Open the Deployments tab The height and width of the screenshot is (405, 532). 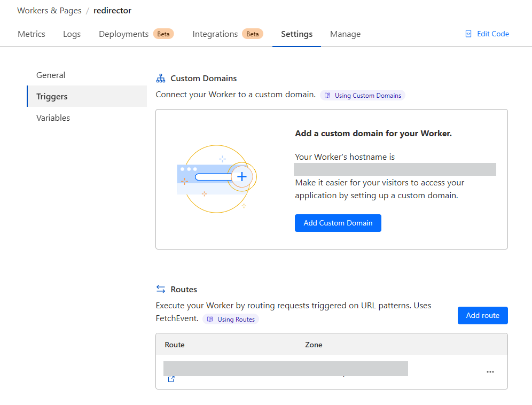(x=124, y=34)
